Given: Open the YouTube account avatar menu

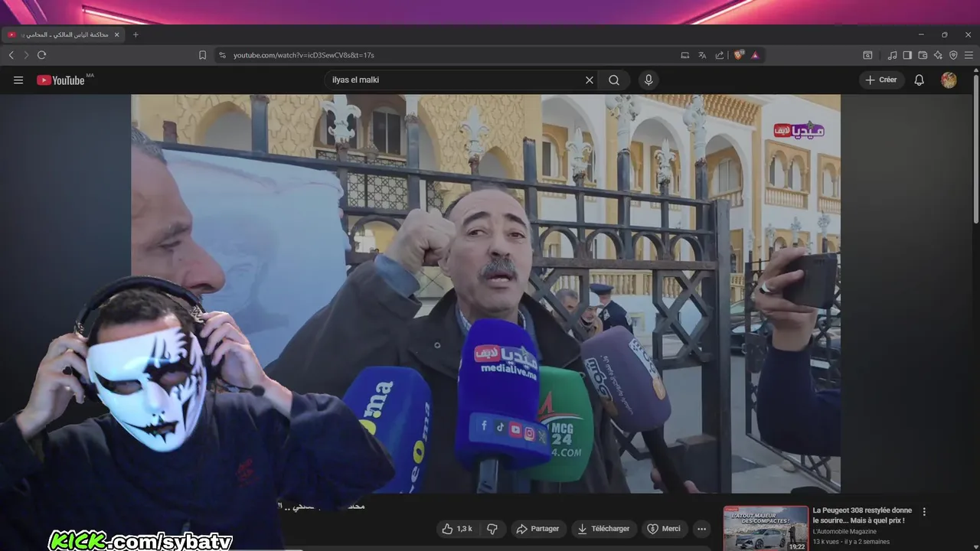Looking at the screenshot, I should pos(949,80).
